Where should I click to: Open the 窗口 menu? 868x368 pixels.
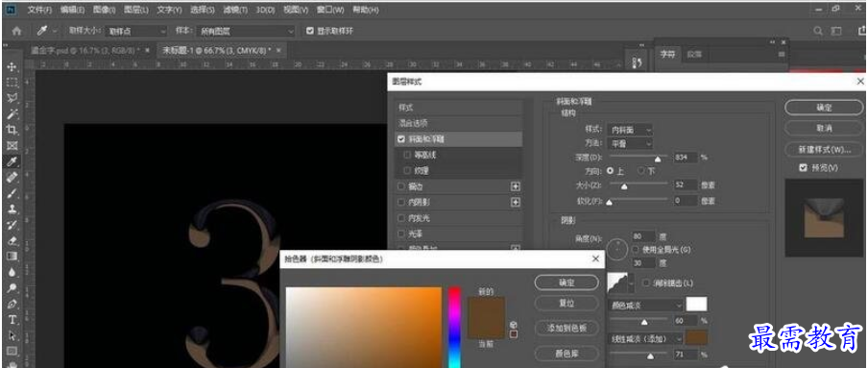point(330,10)
